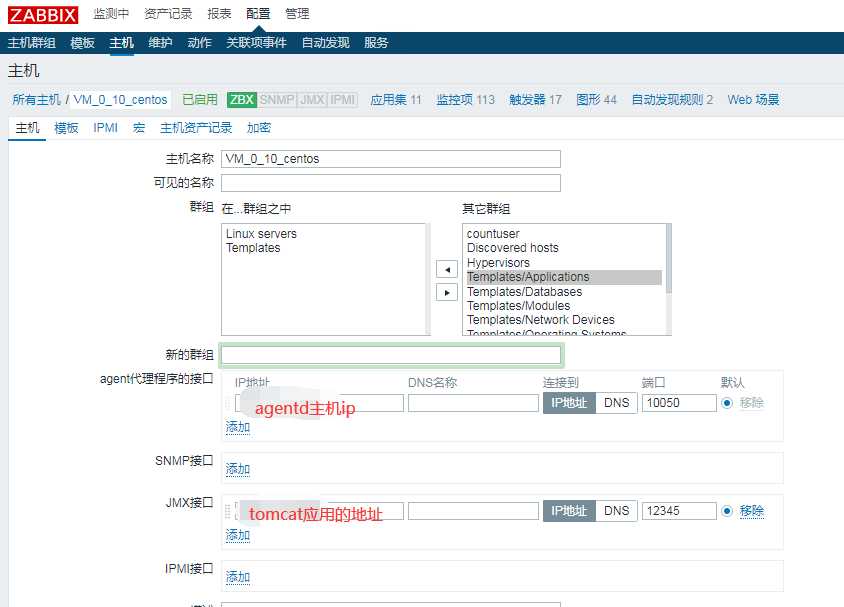Remove the JMX interface via 移除
This screenshot has width=844, height=607.
751,511
